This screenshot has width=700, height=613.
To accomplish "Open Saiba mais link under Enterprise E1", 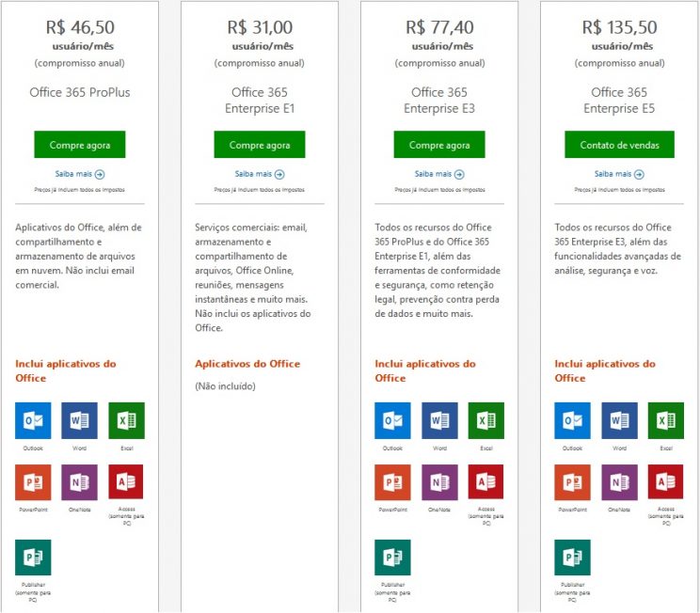I will [x=260, y=174].
